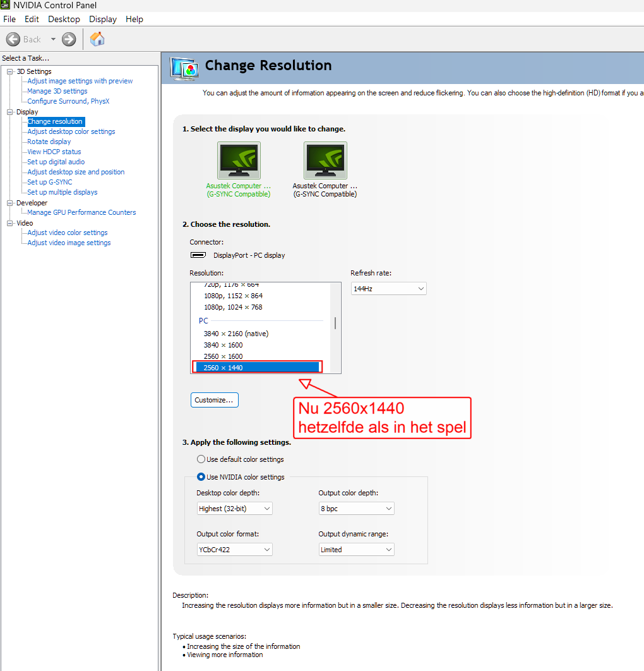The width and height of the screenshot is (644, 671).
Task: Select resolution 3840 × 2160 (native)
Action: (x=236, y=334)
